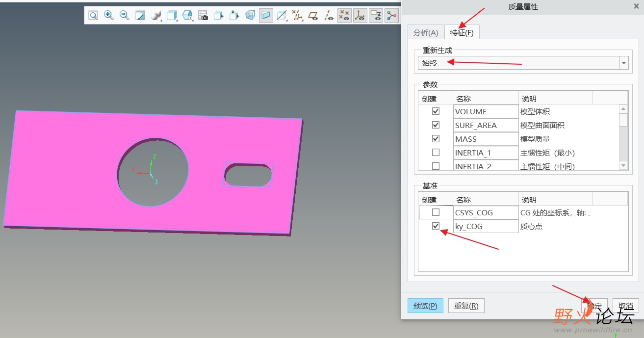Open the display style spheres icon
The height and width of the screenshot is (338, 644).
(156, 16)
